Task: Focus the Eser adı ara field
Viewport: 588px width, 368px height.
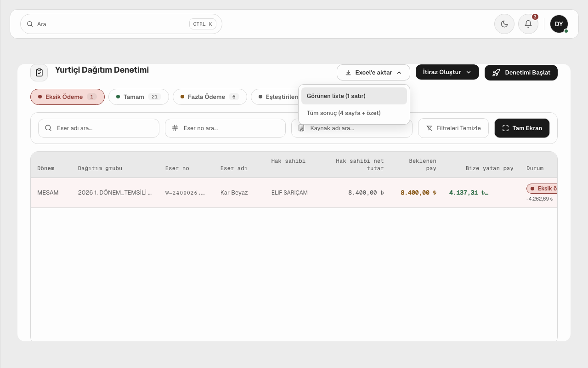Action: coord(99,128)
